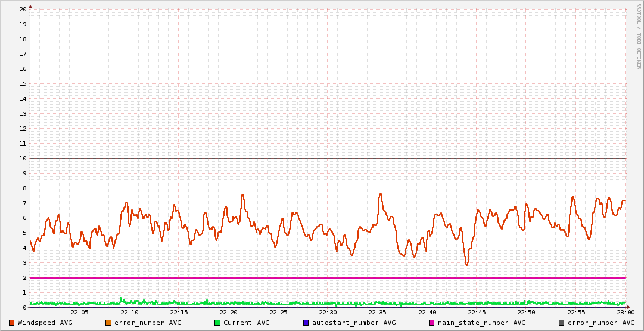Viewport: 644px width, 331px height.
Task: Select the Windspeed AVG legend label
Action: point(45,323)
